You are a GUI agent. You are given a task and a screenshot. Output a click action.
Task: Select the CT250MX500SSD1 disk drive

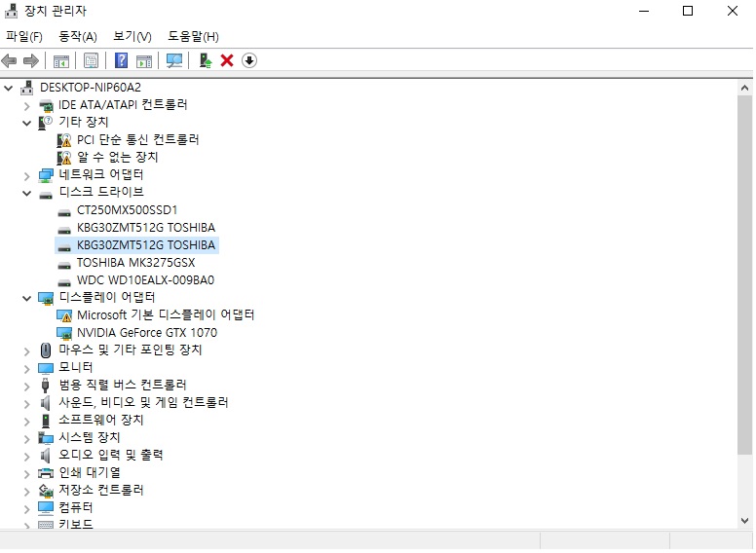[x=127, y=210]
